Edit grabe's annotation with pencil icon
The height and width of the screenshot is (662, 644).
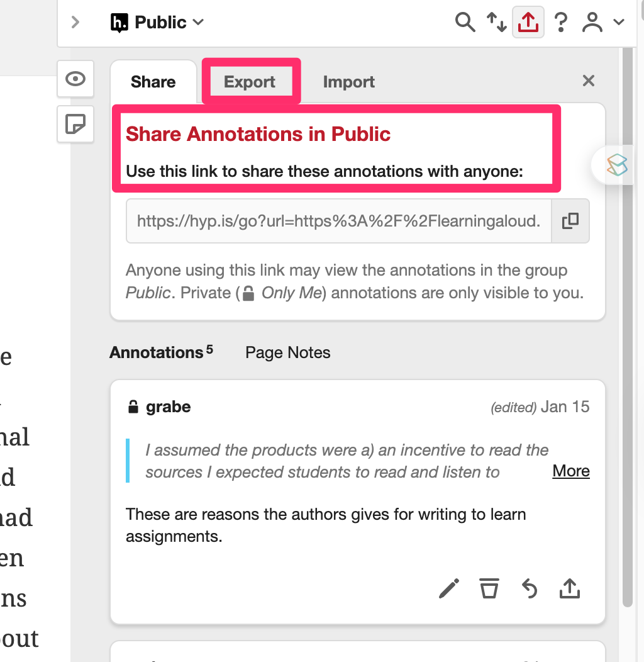click(x=449, y=589)
